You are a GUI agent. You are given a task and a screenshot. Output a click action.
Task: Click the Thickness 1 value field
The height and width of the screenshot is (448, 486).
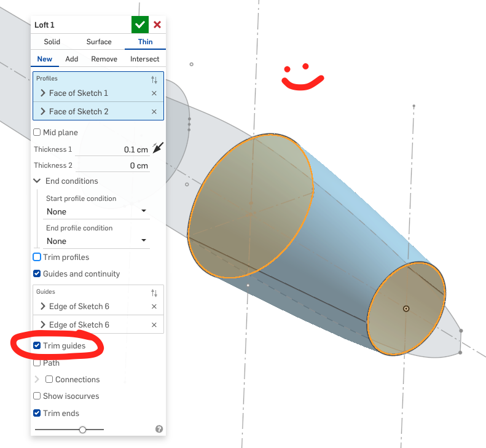(x=112, y=149)
